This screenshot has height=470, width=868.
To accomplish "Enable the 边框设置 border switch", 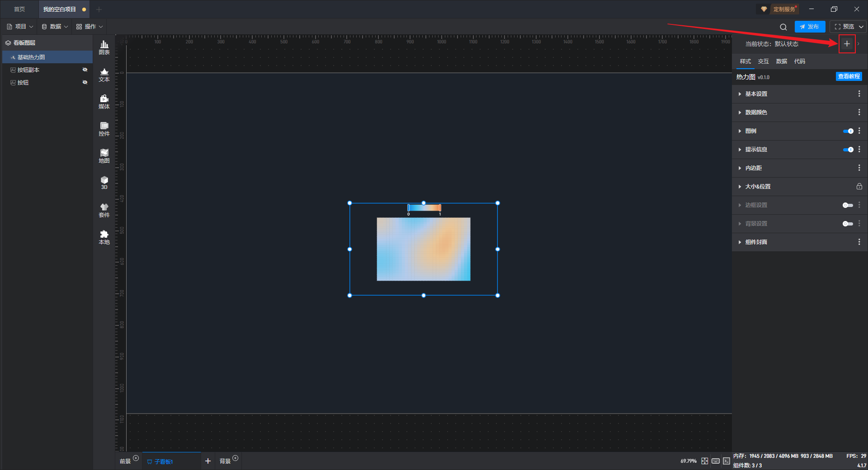I will coord(848,205).
